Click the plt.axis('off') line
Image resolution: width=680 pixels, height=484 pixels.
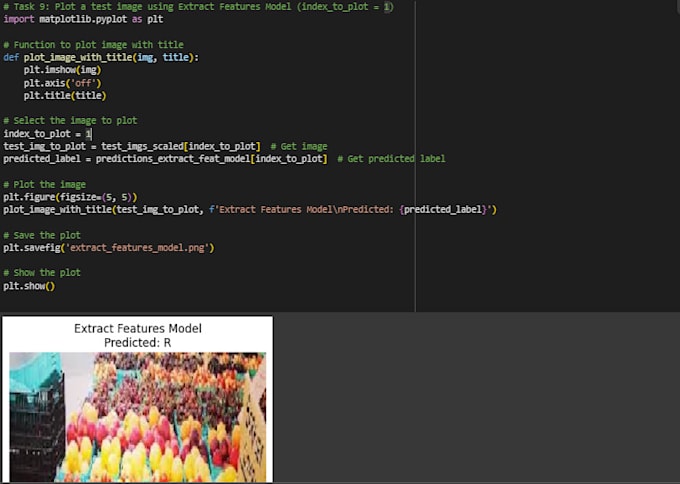click(62, 83)
